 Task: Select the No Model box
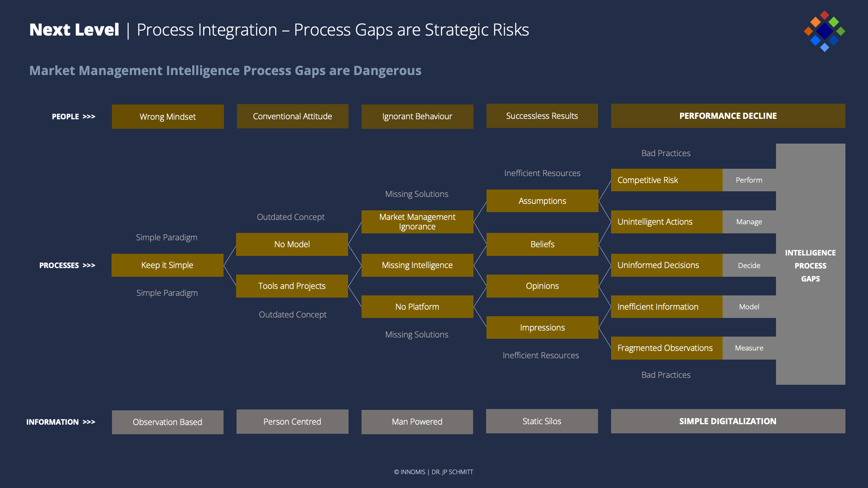(x=292, y=244)
